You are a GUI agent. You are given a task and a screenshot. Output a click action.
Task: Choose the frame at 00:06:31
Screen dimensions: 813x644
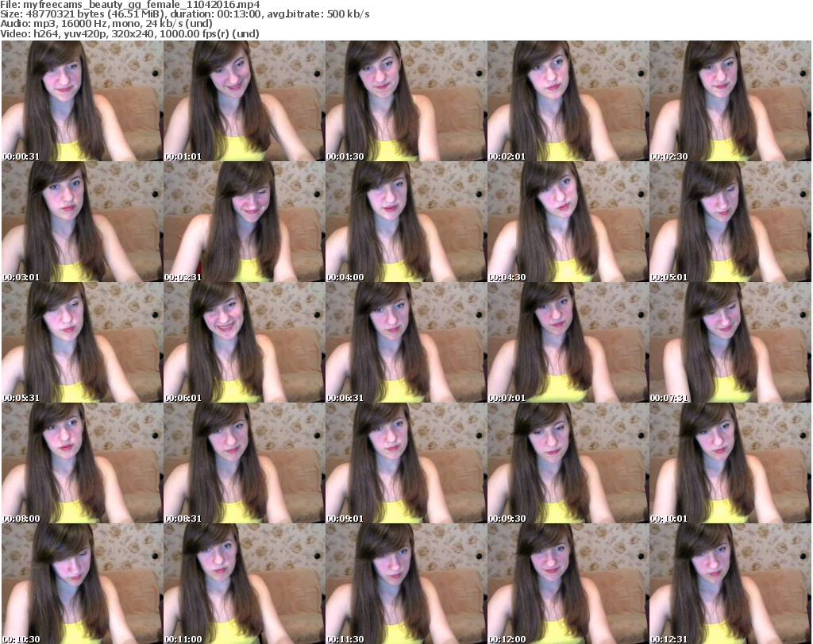coord(406,342)
